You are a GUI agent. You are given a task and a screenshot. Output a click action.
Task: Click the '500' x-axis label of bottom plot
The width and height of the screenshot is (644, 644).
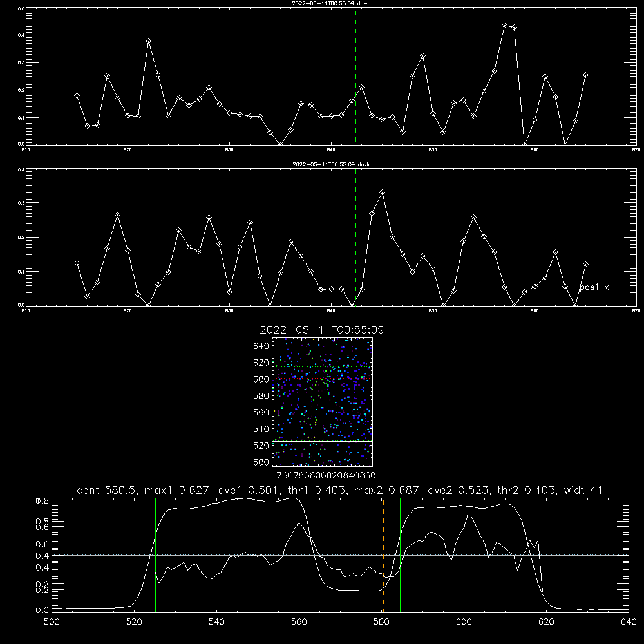52,622
